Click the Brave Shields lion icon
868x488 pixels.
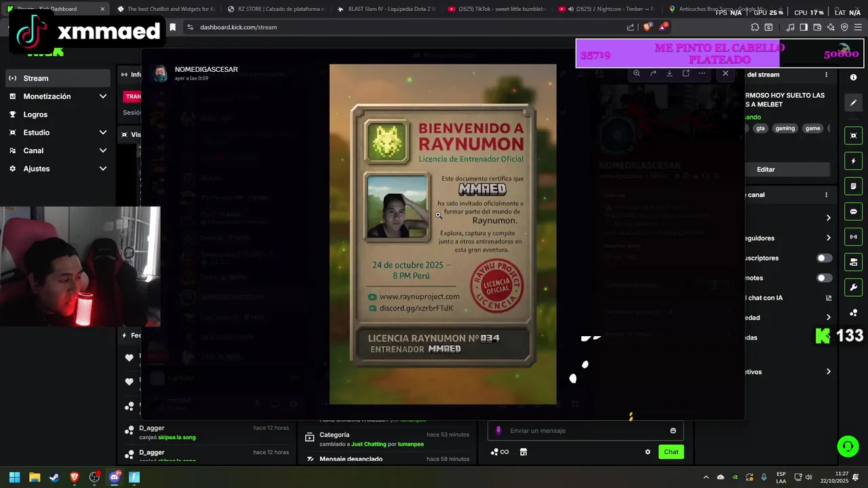[x=647, y=27]
